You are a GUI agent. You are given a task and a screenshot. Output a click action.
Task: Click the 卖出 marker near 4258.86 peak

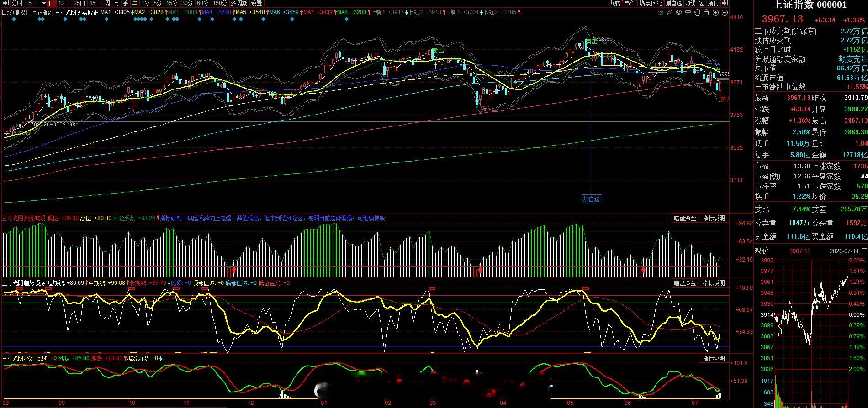tap(592, 42)
